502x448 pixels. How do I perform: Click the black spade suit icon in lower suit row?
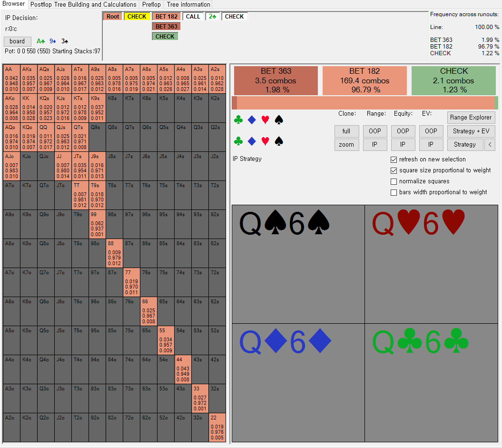pyautogui.click(x=279, y=141)
